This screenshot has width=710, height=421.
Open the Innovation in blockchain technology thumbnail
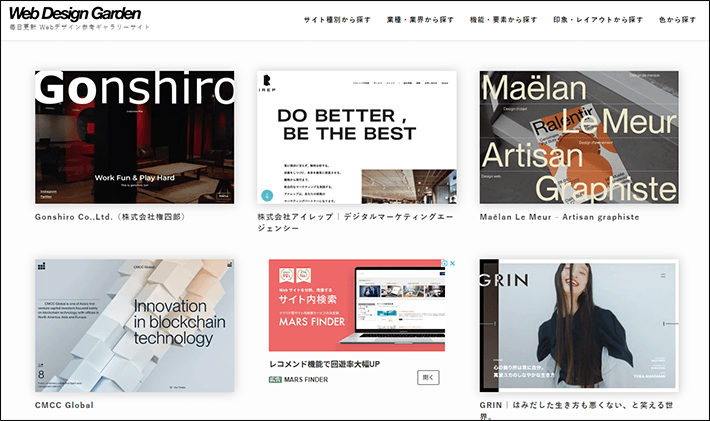tap(134, 325)
